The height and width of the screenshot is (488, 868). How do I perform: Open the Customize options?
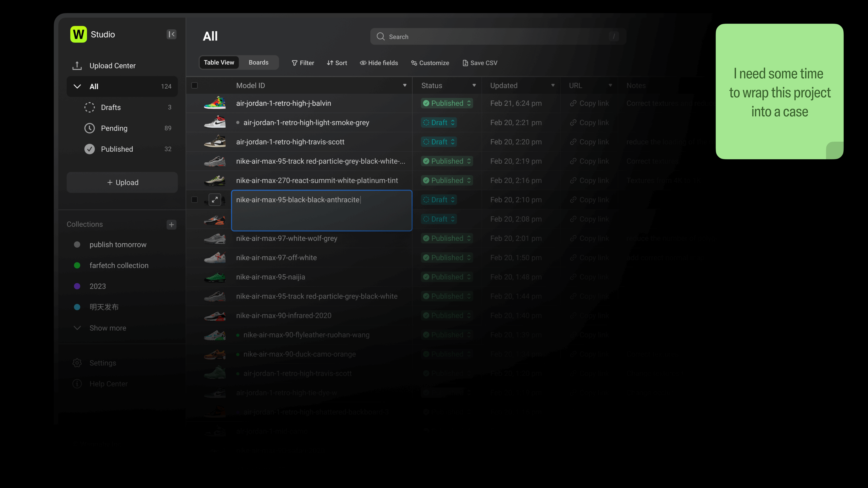[430, 63]
